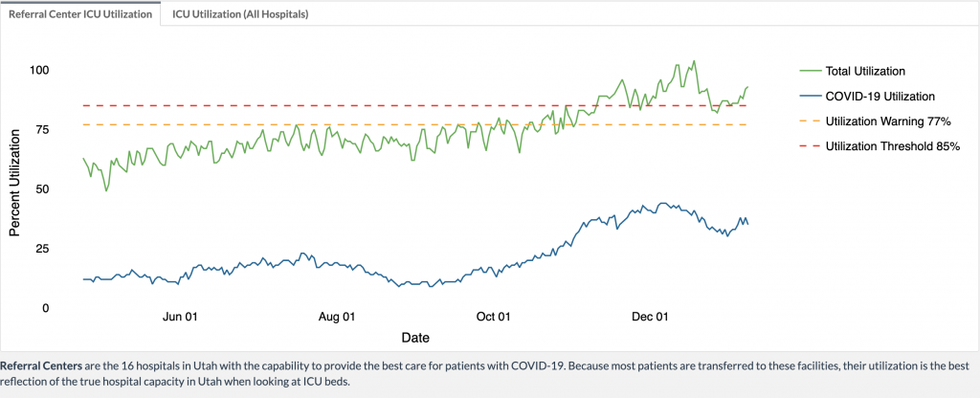Click the blue line sample in legend
This screenshot has width=980, height=398.
(812, 96)
